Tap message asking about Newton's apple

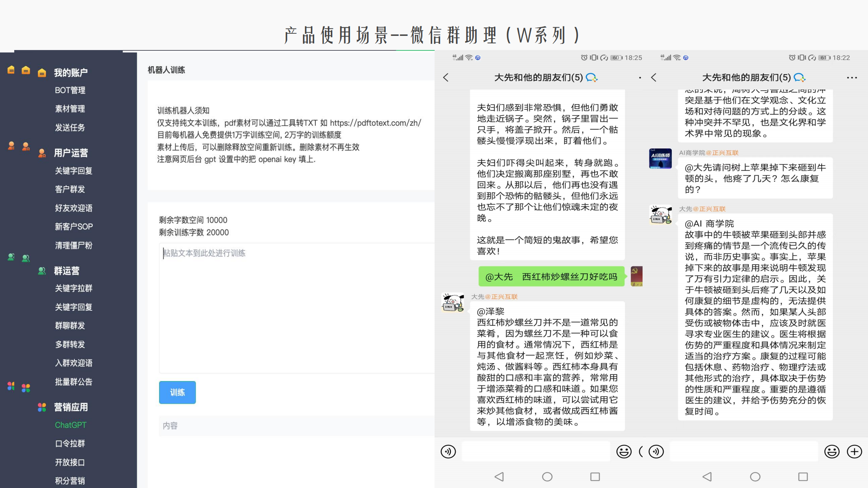click(756, 179)
